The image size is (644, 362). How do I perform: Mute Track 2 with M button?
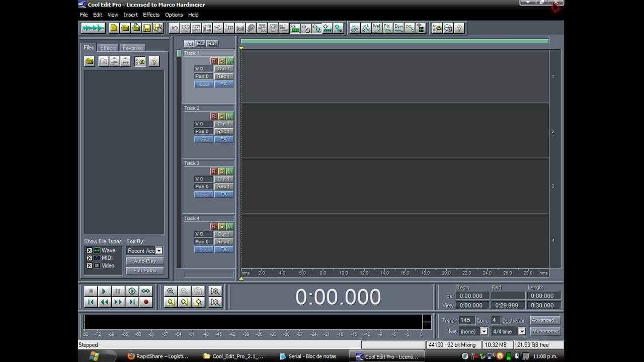coord(230,116)
